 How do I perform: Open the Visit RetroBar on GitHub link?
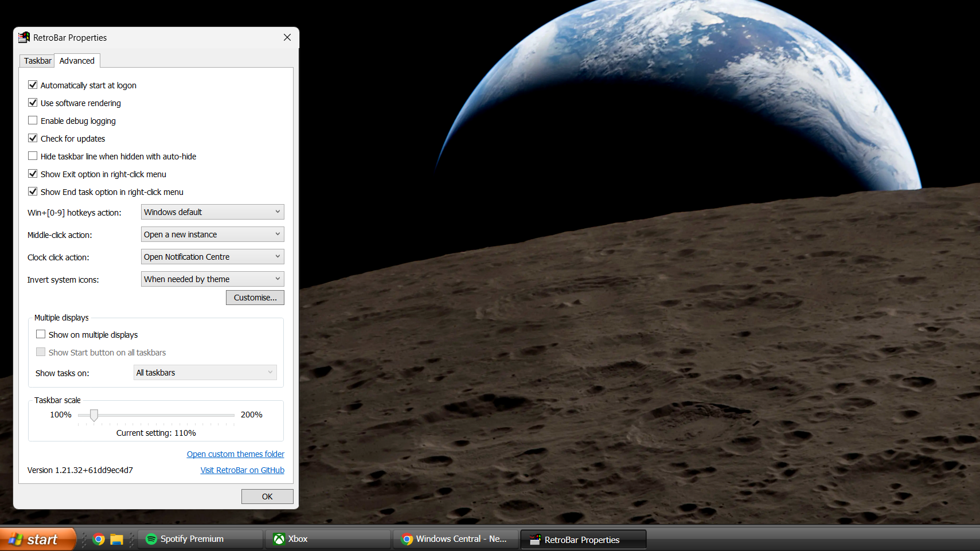242,470
